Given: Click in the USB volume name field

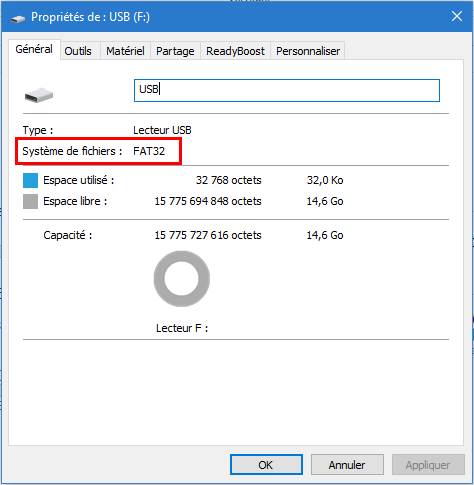Looking at the screenshot, I should tap(287, 90).
